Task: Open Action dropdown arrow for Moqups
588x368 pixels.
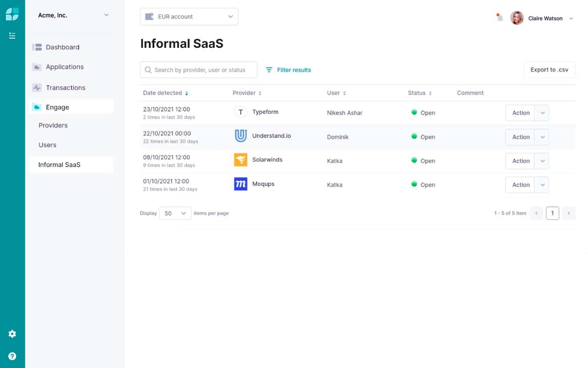Action: [542, 185]
